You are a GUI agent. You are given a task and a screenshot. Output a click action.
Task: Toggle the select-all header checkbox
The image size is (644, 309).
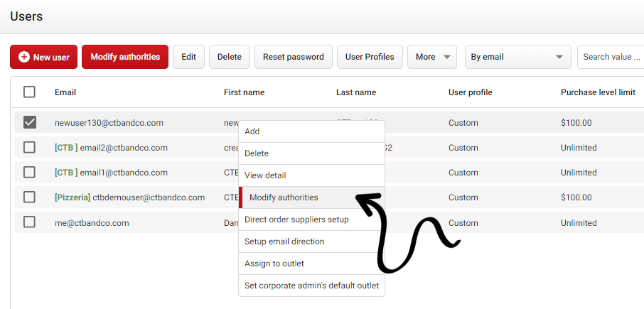coord(29,92)
